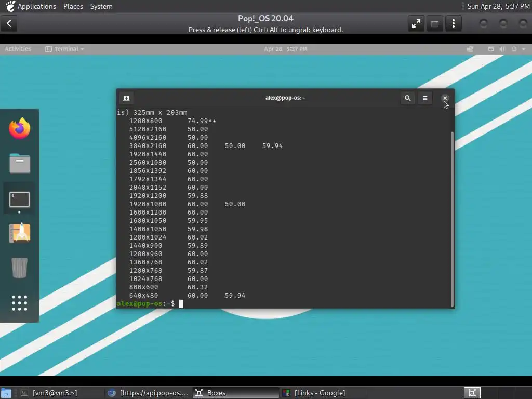Screen dimensions: 532x399
Task: Click guest volume icon
Action: coord(502,49)
